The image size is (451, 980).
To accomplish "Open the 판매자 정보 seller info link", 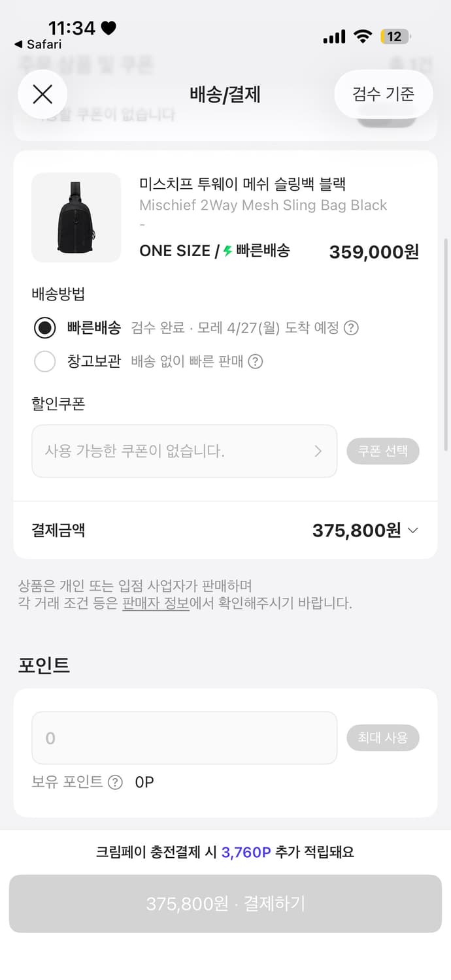I will click(x=153, y=604).
